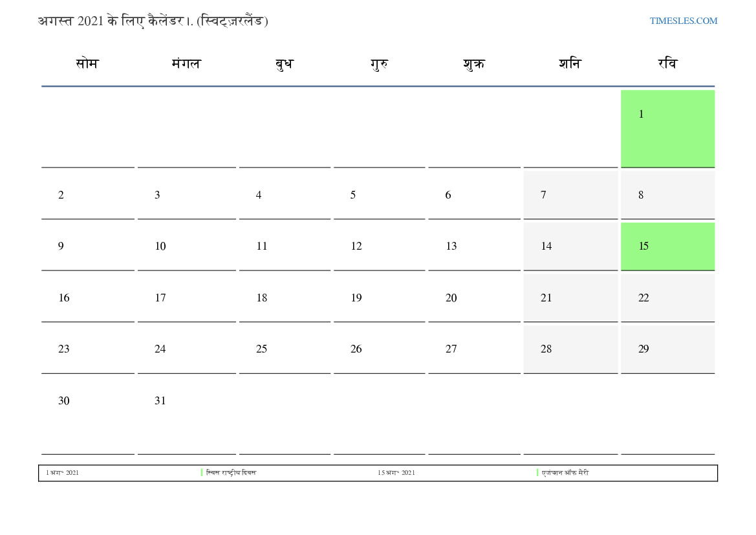756x535 pixels.
Task: Click the शनि weekday header
Action: coord(570,63)
